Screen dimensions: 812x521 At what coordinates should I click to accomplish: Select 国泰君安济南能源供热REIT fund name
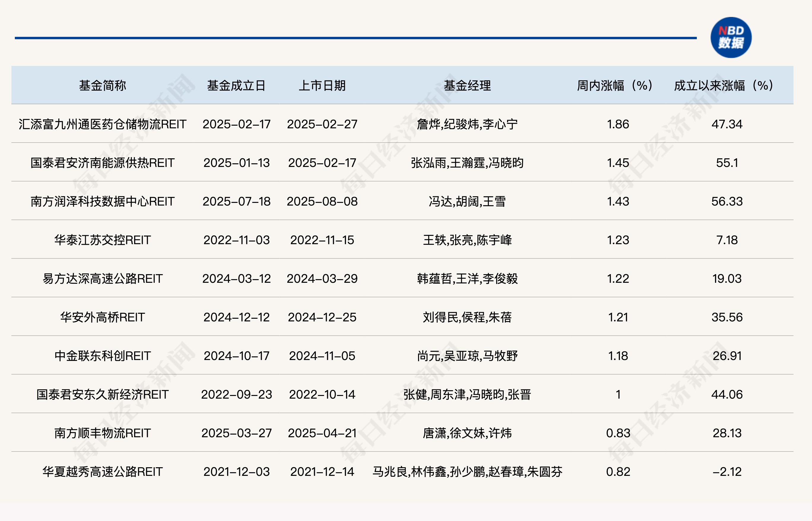102,163
